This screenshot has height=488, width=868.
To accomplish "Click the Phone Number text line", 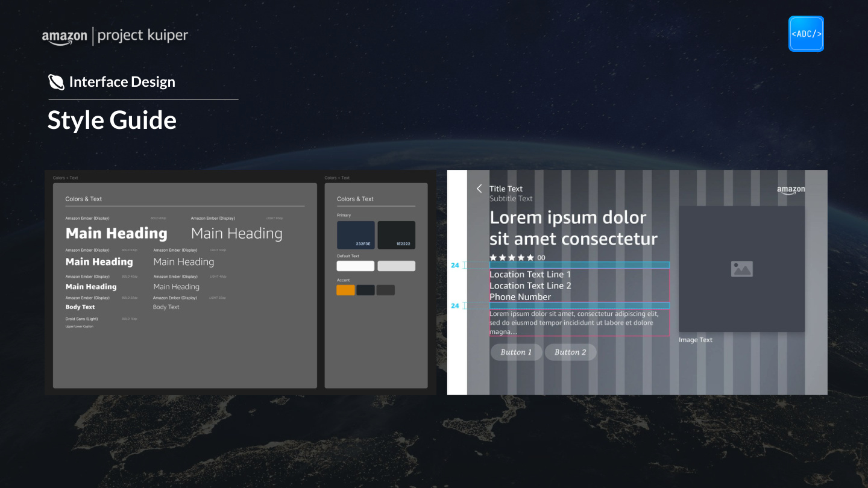I will tap(520, 297).
